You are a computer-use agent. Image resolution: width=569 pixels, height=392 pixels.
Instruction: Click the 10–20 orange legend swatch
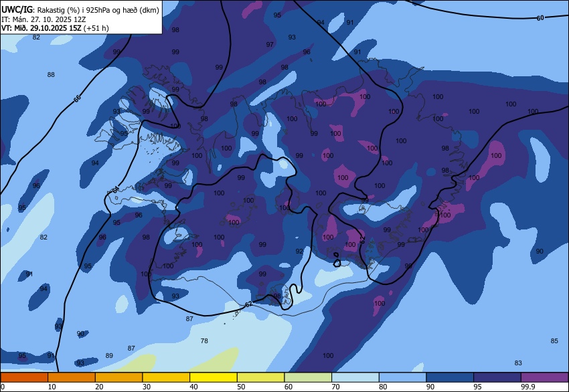coord(72,377)
